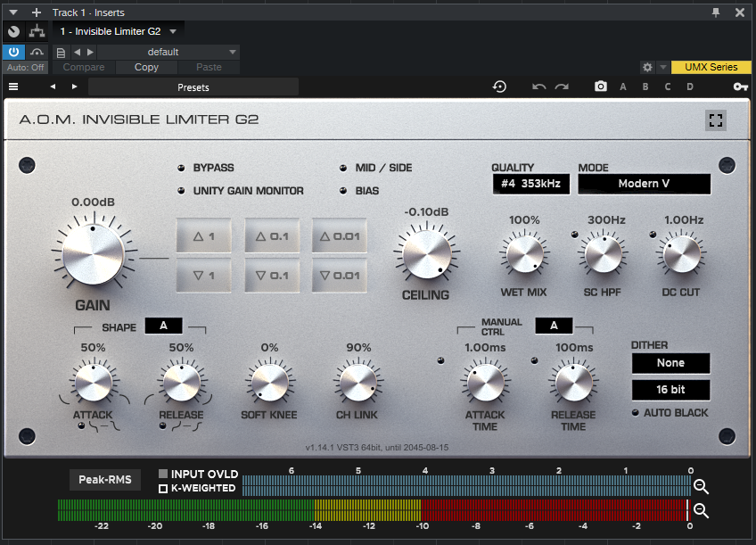The height and width of the screenshot is (545, 756).
Task: Open the 16 bit depth selector
Action: (670, 390)
